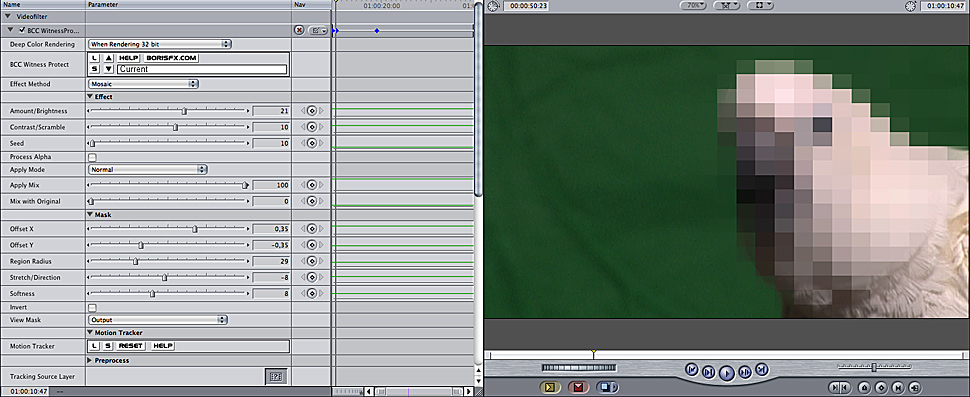Enable the Process Alpha checkbox
The width and height of the screenshot is (970, 397).
[92, 157]
